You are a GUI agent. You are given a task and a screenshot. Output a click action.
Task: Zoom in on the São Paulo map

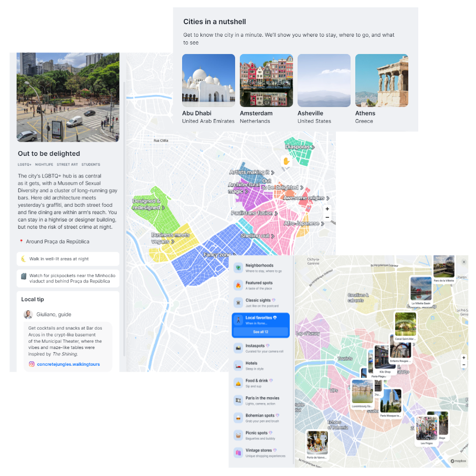(327, 209)
